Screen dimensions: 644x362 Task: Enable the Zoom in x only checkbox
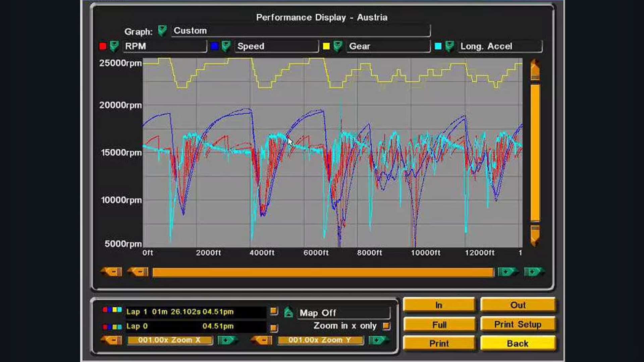[x=386, y=326]
